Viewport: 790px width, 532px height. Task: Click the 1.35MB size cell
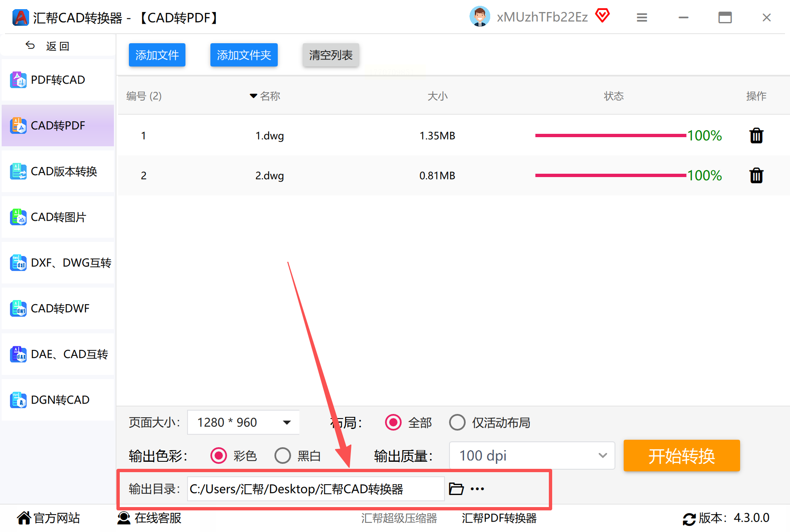437,136
